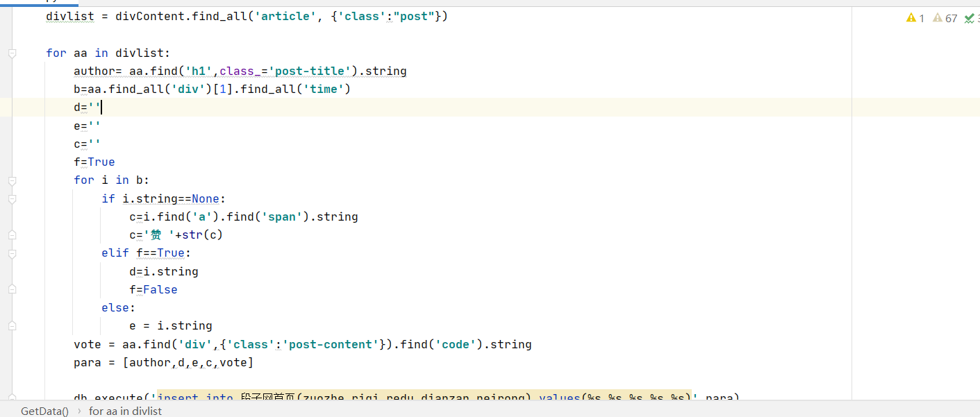Image resolution: width=980 pixels, height=417 pixels.
Task: Click the highlighted d='' line
Action: [x=88, y=108]
